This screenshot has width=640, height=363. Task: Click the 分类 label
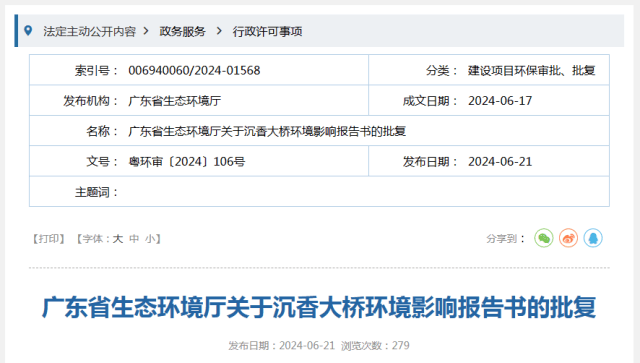442,70
